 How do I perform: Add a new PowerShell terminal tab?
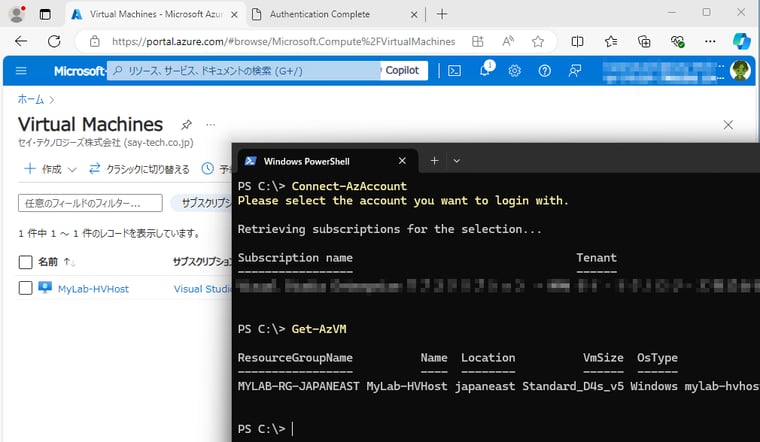(x=434, y=161)
